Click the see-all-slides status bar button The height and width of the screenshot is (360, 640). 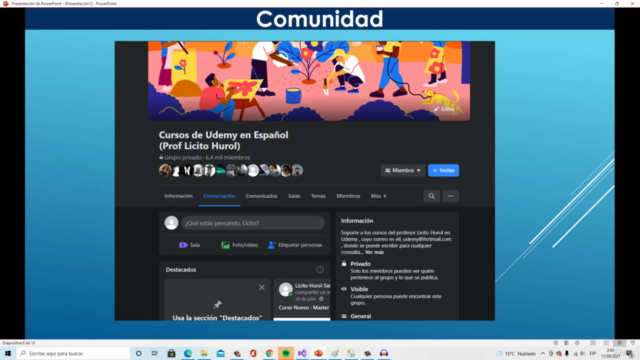click(x=567, y=343)
